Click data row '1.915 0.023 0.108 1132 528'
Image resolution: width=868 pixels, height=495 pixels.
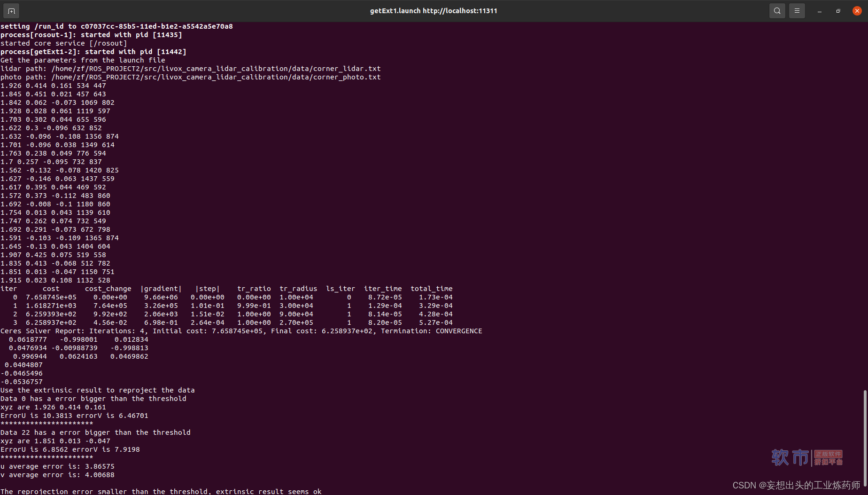click(x=55, y=280)
